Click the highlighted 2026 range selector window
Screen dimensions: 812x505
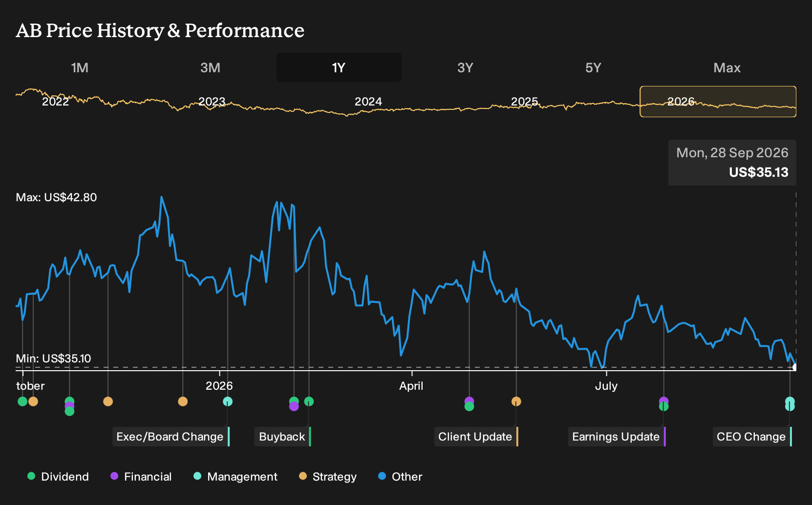(718, 102)
